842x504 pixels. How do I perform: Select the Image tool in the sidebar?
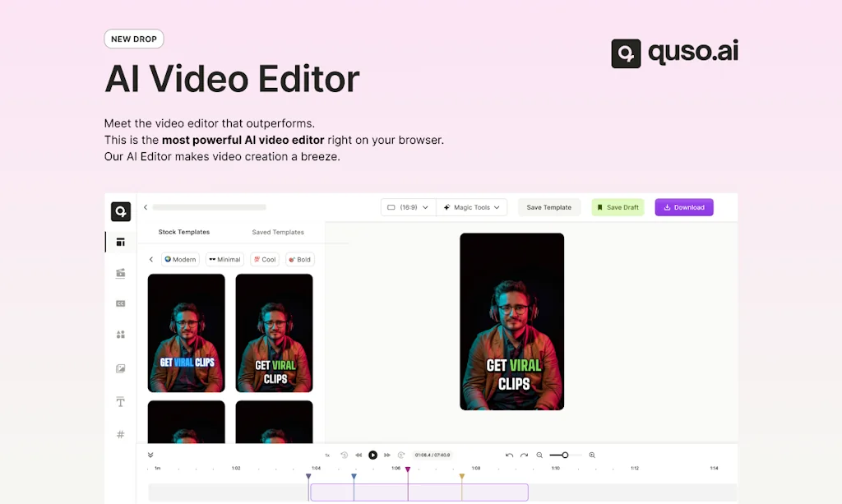coord(120,368)
